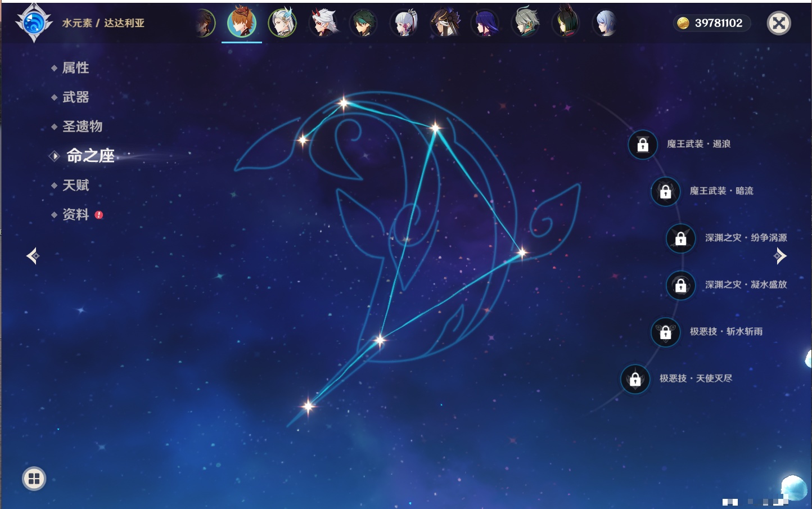This screenshot has height=509, width=812.
Task: Select the 命之座 constellation tab
Action: (90, 156)
